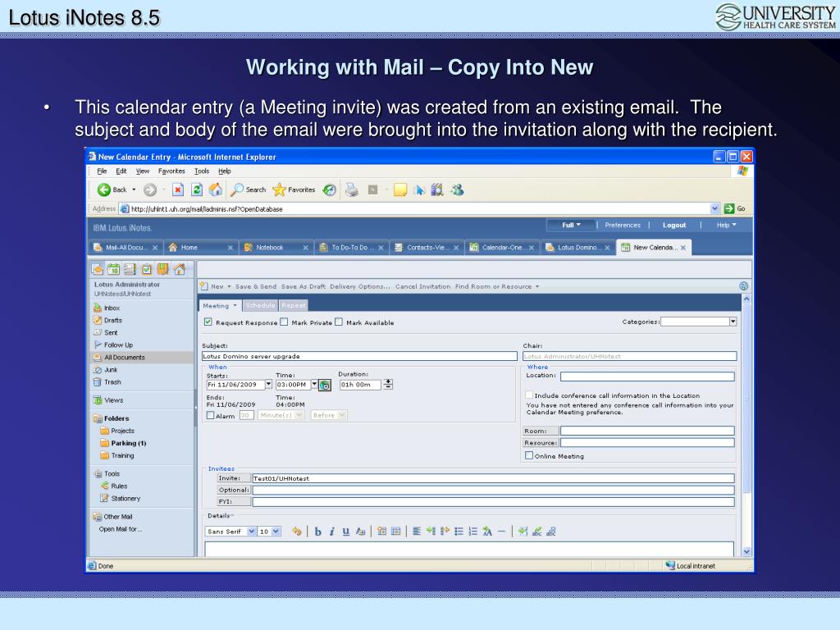Uncheck the Request Response checkbox
840x630 pixels.
(208, 322)
